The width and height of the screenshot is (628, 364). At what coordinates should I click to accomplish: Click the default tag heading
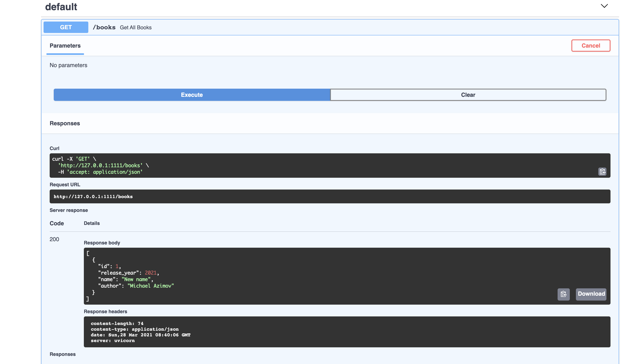61,7
